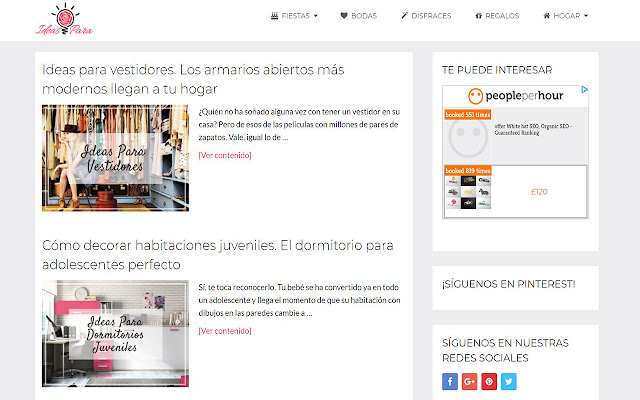
Task: Click the Ideas Para logo
Action: pyautogui.click(x=64, y=19)
